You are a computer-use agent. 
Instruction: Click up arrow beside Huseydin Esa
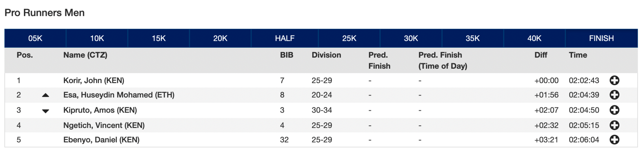(x=46, y=95)
